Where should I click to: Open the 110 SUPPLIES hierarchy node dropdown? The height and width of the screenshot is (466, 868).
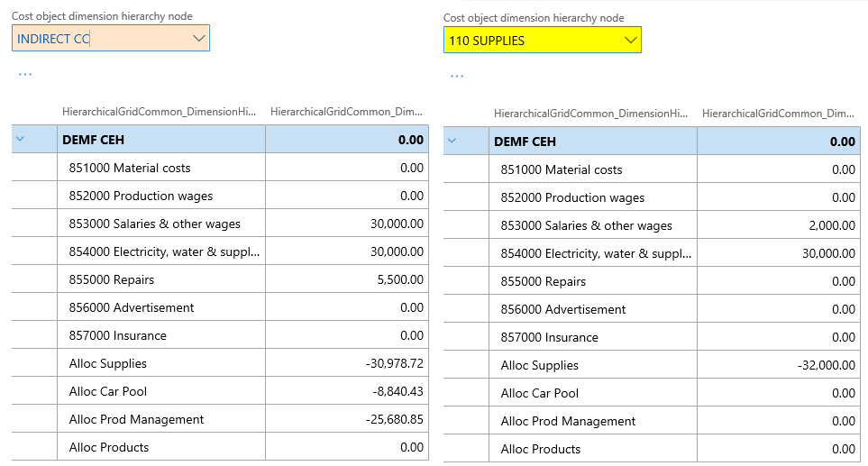click(630, 41)
